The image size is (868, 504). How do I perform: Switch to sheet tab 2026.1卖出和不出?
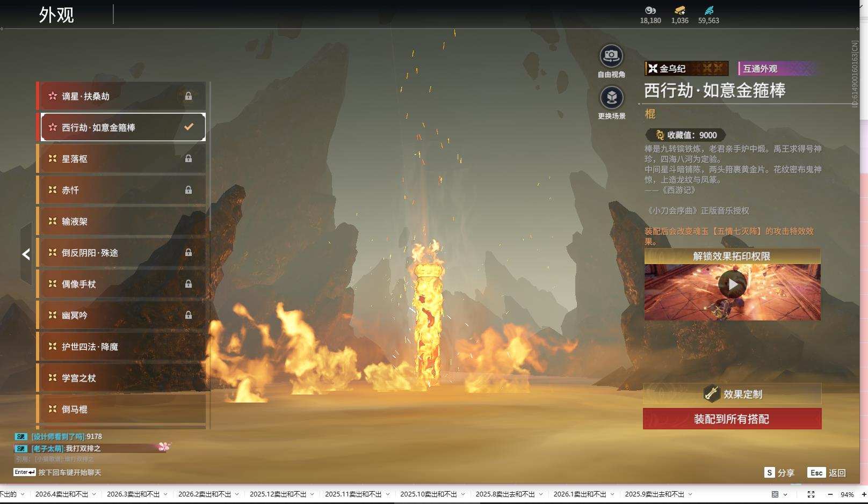point(580,494)
